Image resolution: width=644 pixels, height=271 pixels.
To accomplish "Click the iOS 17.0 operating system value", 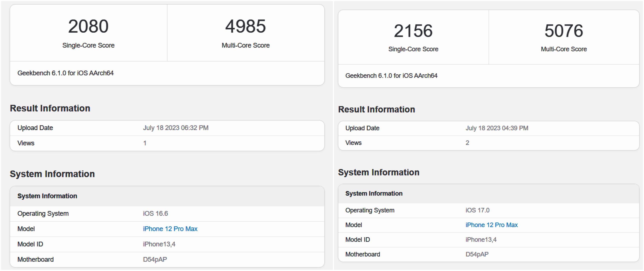I will (x=477, y=210).
